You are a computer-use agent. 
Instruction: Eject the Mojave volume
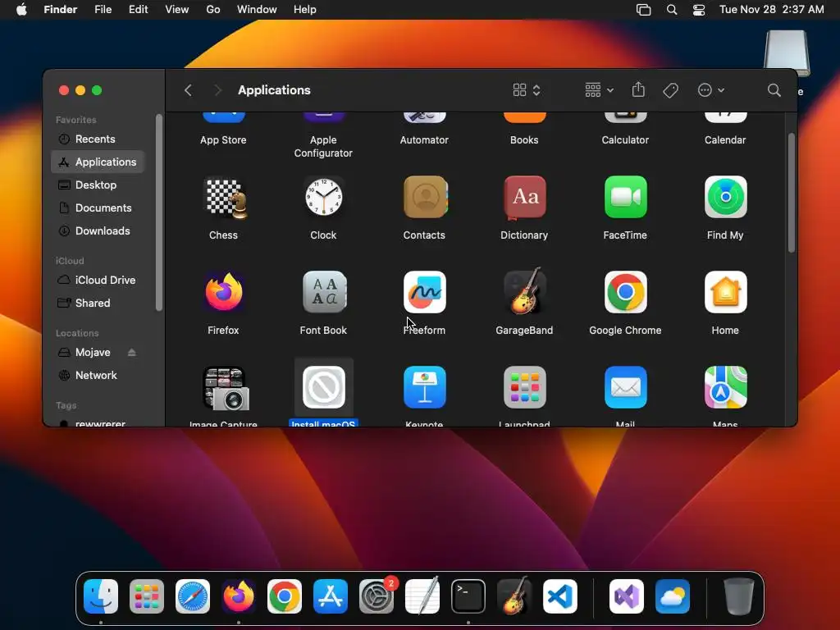tap(132, 352)
